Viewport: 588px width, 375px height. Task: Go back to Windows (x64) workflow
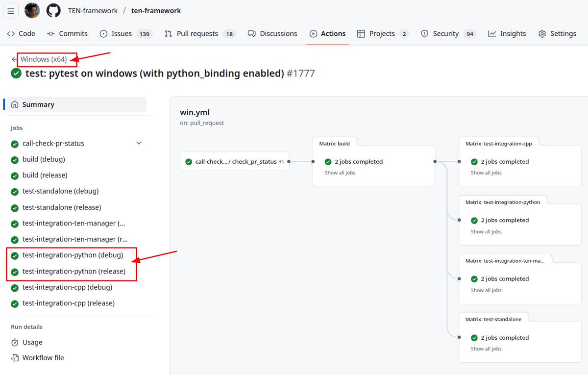44,59
